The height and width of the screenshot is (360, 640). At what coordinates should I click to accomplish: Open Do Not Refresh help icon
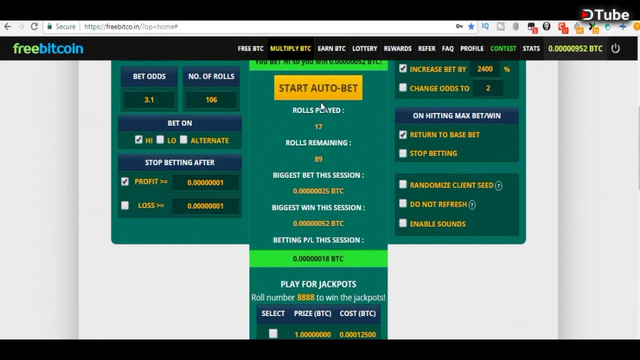(472, 205)
